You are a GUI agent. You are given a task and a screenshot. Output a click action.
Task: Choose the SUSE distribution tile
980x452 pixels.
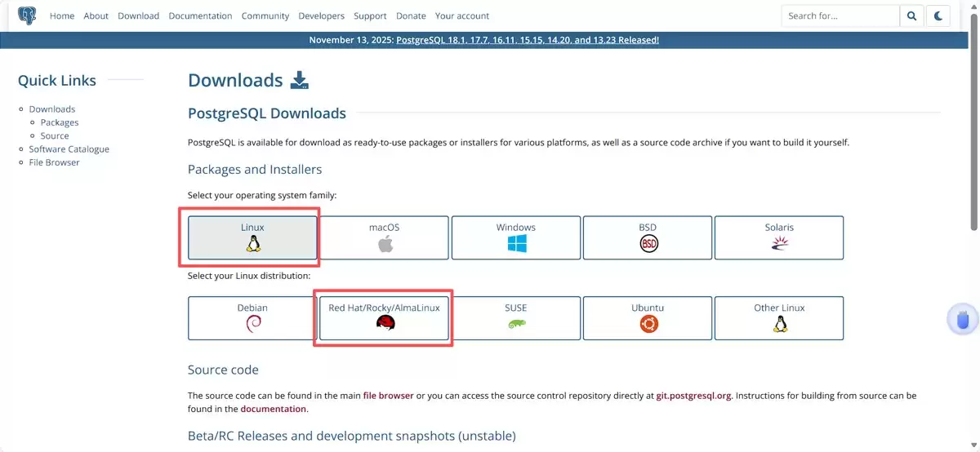tap(516, 318)
